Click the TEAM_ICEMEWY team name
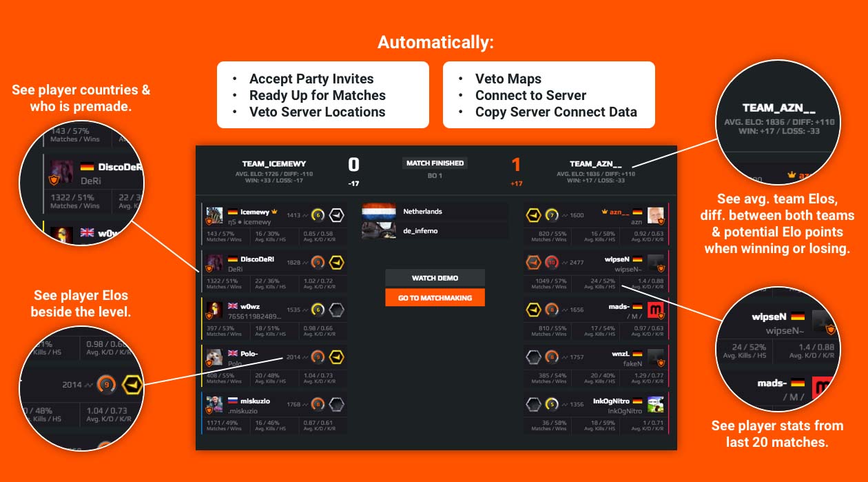The width and height of the screenshot is (868, 482). pyautogui.click(x=274, y=164)
